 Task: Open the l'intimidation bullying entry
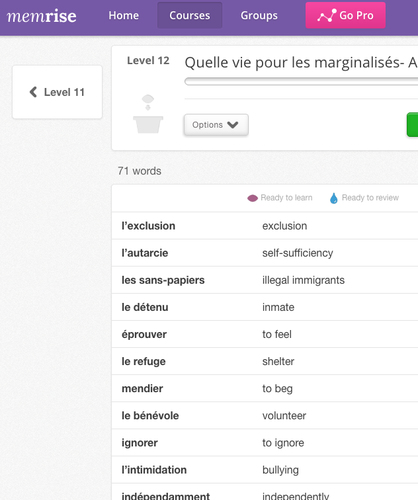coord(265,470)
